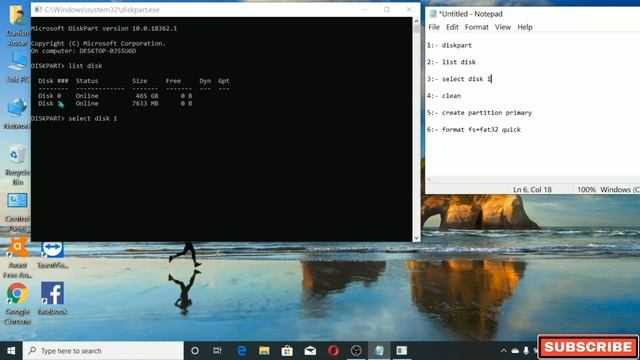Launch Google Chrome desktop icon
Image resolution: width=640 pixels, height=360 pixels.
point(17,304)
